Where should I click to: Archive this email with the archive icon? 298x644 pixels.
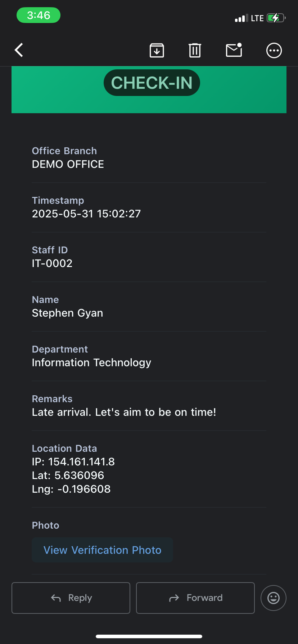[x=157, y=50]
